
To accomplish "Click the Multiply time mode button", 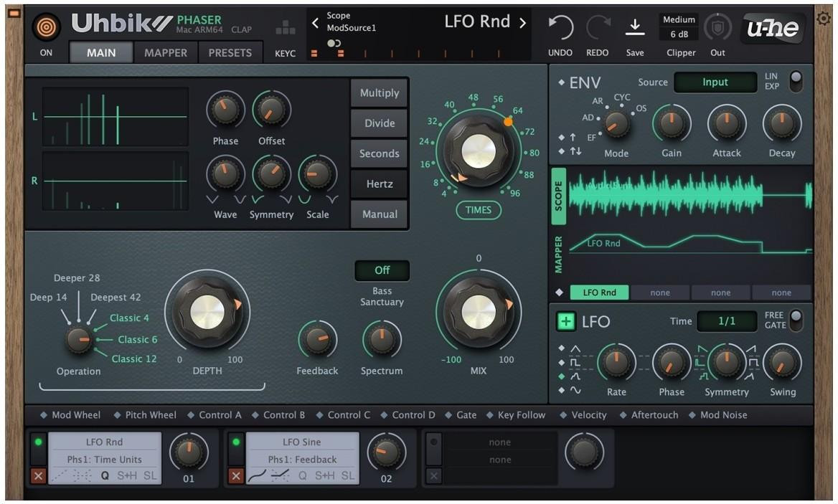I will click(x=380, y=93).
